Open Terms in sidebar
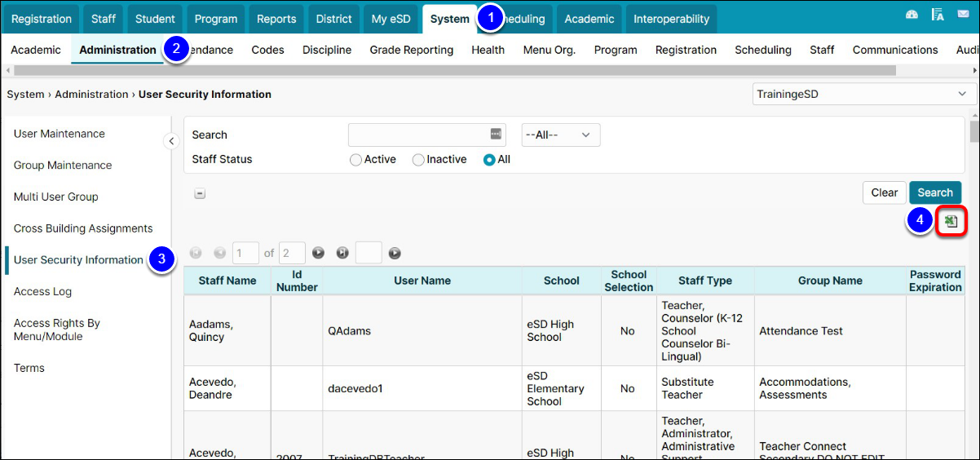The image size is (980, 460). (29, 368)
